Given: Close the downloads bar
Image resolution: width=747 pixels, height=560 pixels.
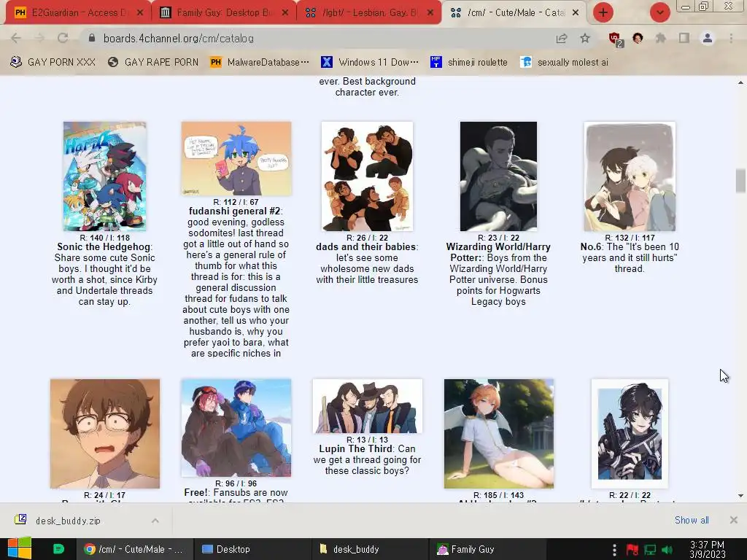Looking at the screenshot, I should click(734, 520).
